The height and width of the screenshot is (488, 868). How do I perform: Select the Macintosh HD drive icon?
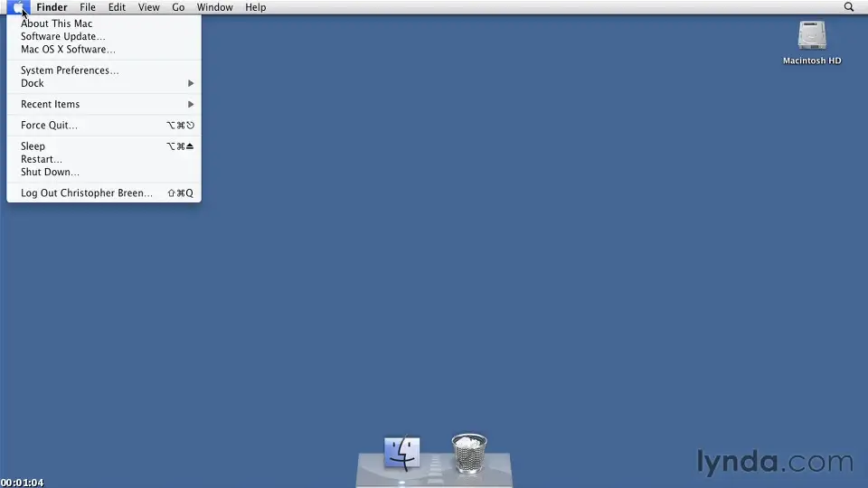coord(812,35)
